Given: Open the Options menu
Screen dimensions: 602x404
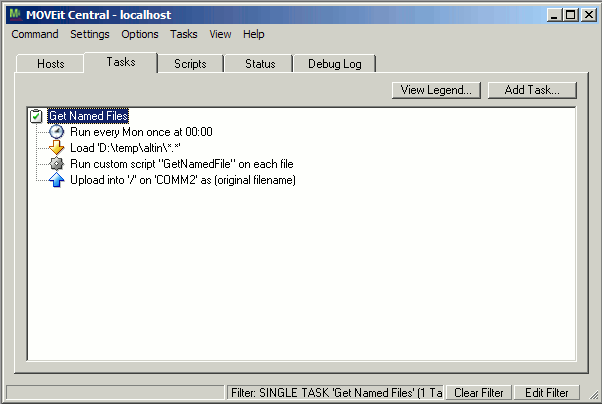Looking at the screenshot, I should 140,34.
